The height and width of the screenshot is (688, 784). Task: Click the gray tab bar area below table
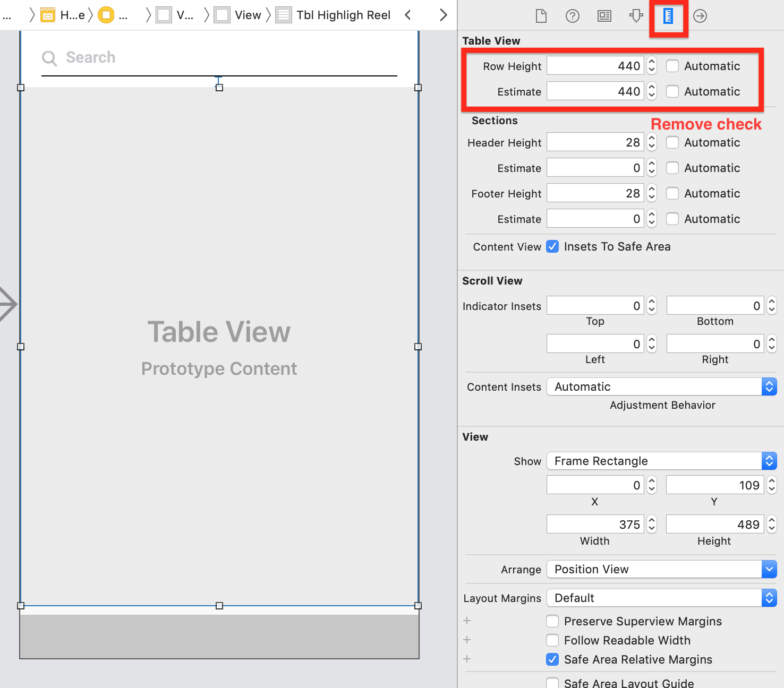coord(219,637)
